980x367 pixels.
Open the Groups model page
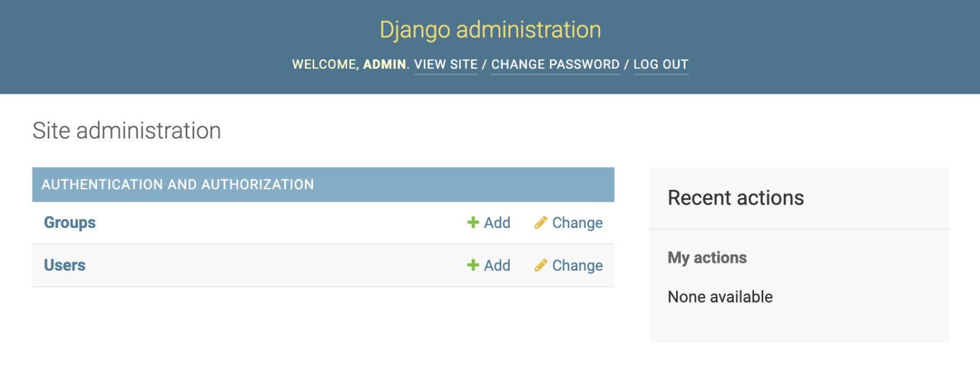click(69, 222)
